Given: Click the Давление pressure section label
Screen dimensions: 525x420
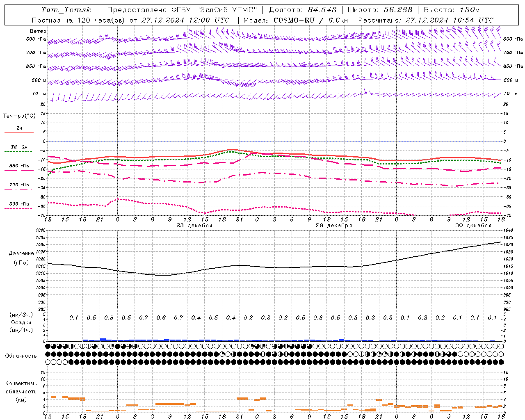Looking at the screenshot, I should (x=21, y=253).
